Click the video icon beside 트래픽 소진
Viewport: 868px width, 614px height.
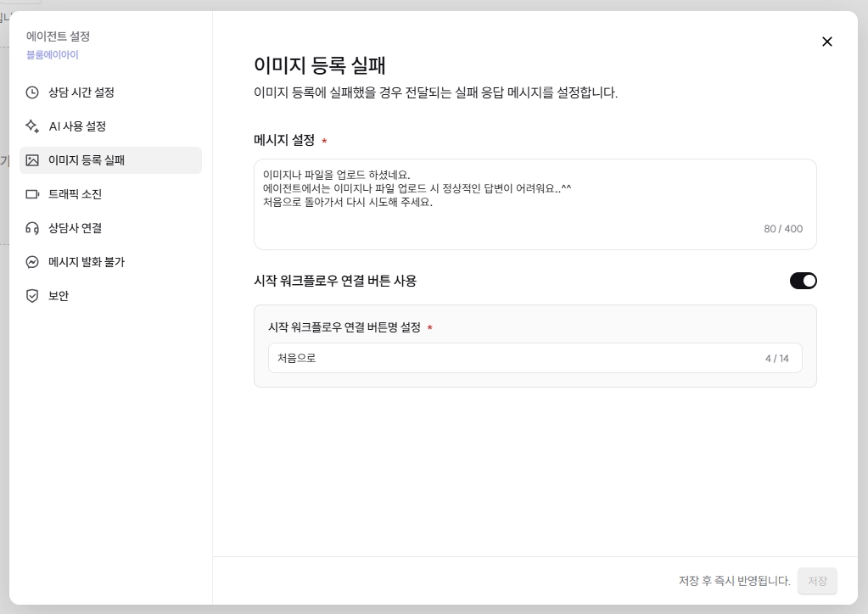32,194
